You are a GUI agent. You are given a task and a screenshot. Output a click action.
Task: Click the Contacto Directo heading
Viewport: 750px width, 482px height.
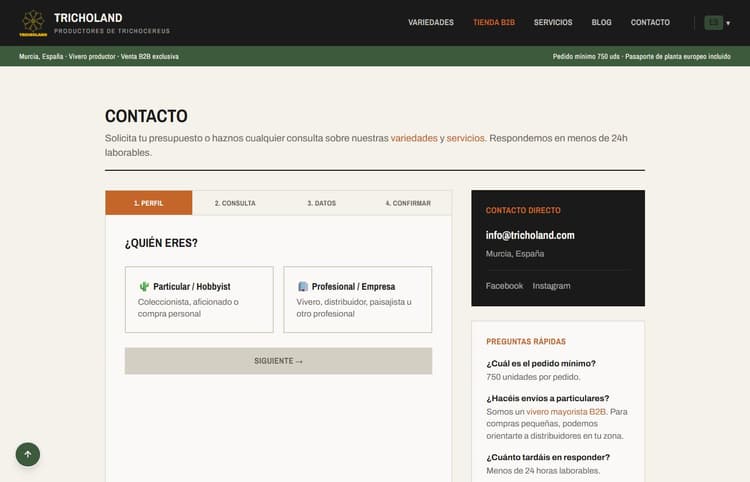523,210
